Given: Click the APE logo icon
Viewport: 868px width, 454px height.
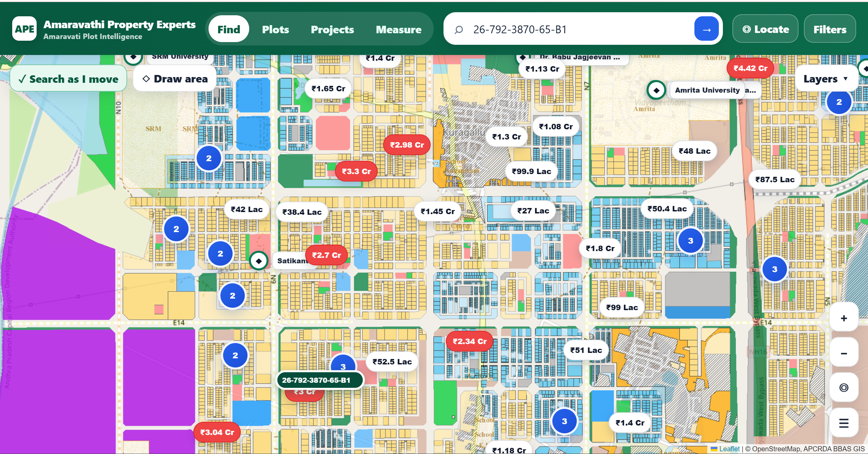Looking at the screenshot, I should click(24, 29).
